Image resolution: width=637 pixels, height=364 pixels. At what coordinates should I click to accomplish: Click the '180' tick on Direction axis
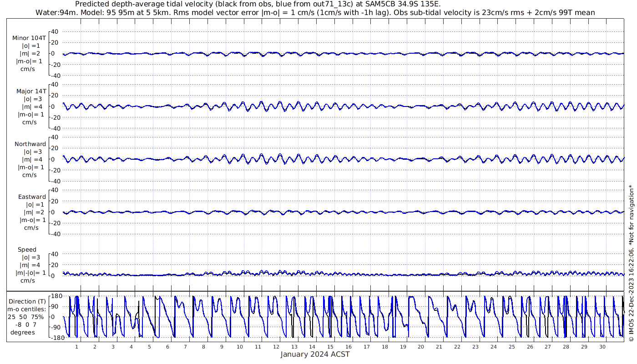click(56, 296)
